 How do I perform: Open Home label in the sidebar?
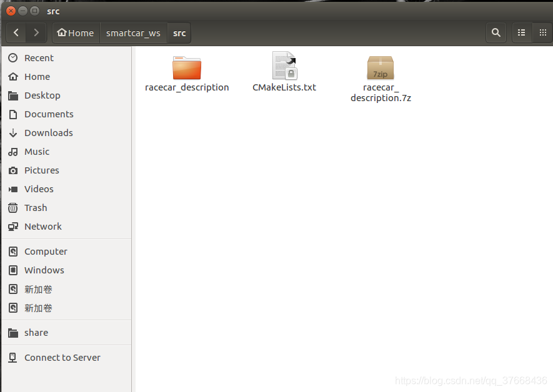[37, 76]
